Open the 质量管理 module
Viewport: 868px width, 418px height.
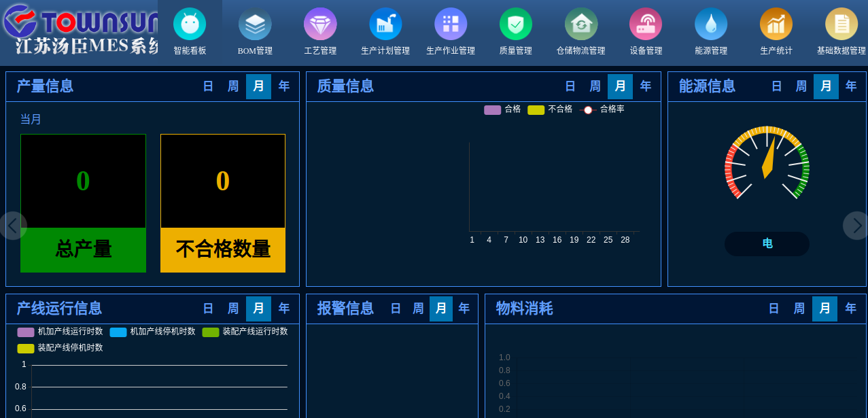(515, 31)
